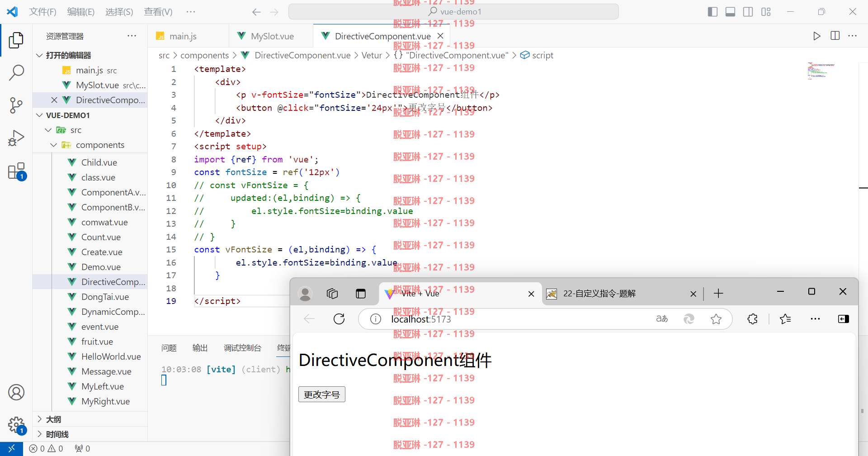Open the 查看(V) menu
Image resolution: width=868 pixels, height=456 pixels.
click(x=158, y=12)
